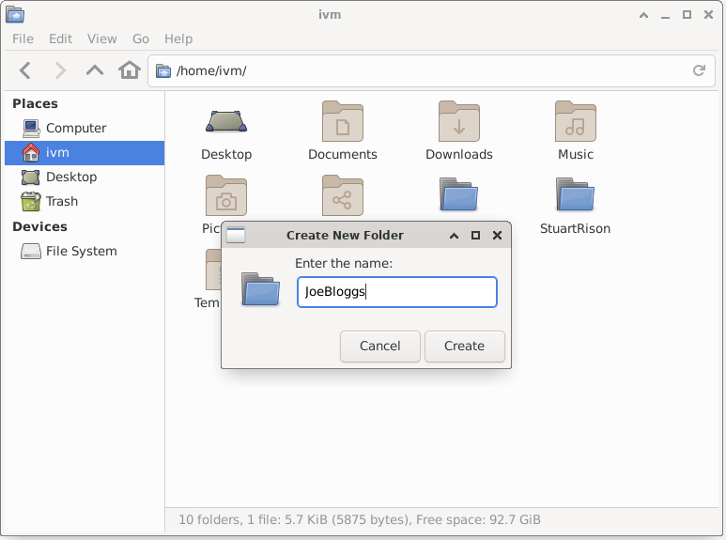Select the Downloads folder icon
Viewport: 726px width, 540px height.
coord(459,122)
